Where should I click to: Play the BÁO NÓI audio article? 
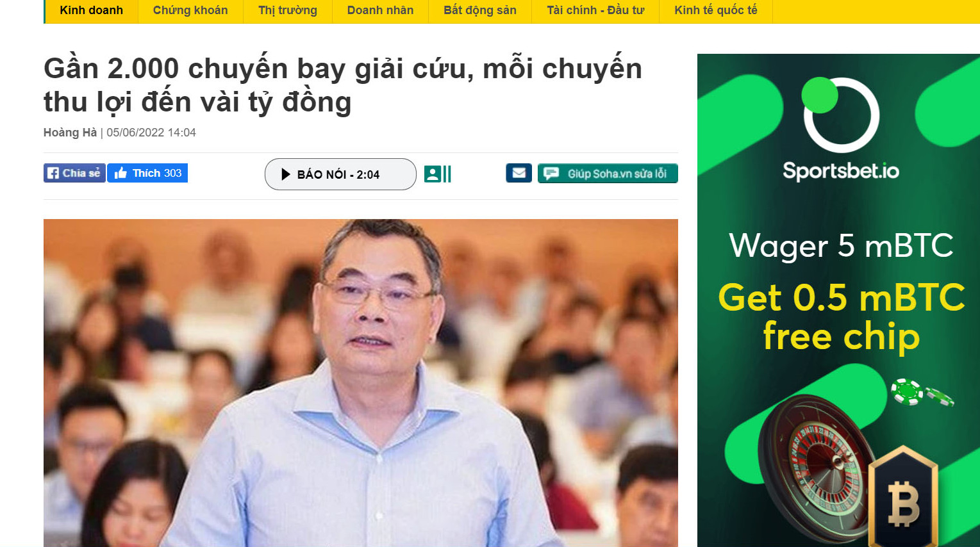[x=340, y=174]
